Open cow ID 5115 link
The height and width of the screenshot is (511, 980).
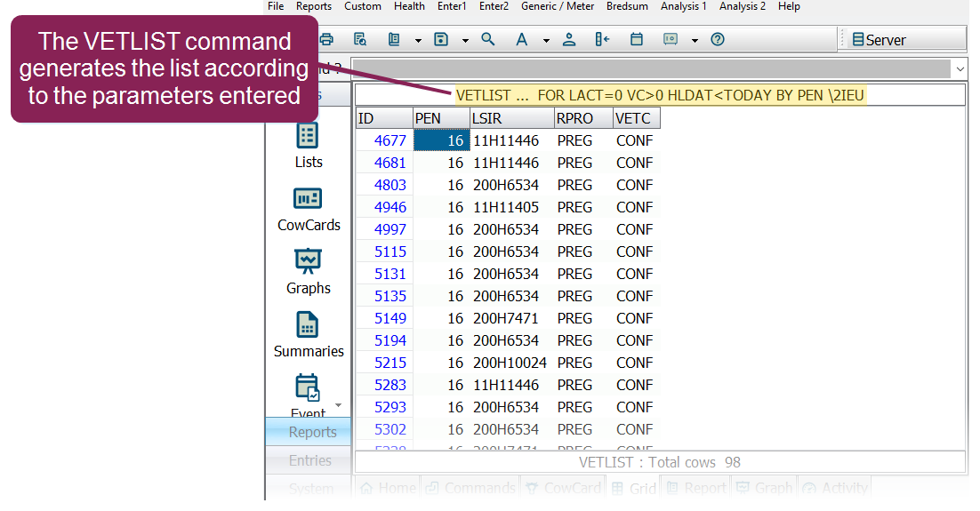click(x=390, y=252)
